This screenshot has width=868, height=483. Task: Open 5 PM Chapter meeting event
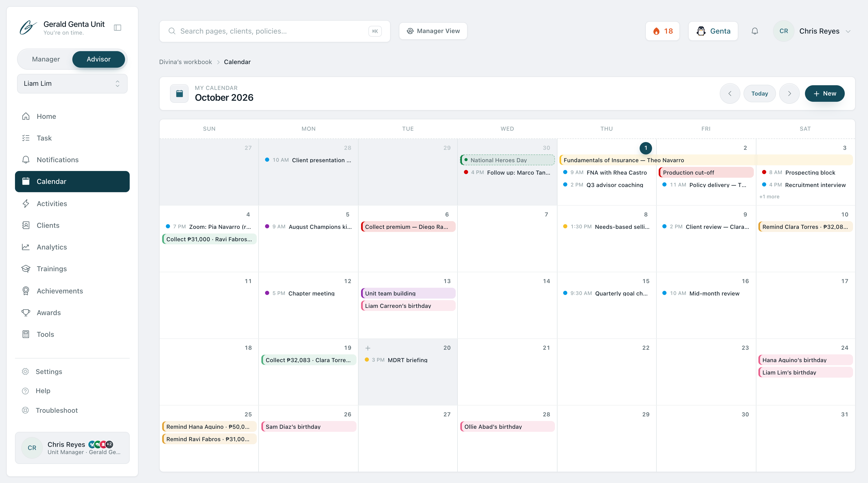pos(309,293)
